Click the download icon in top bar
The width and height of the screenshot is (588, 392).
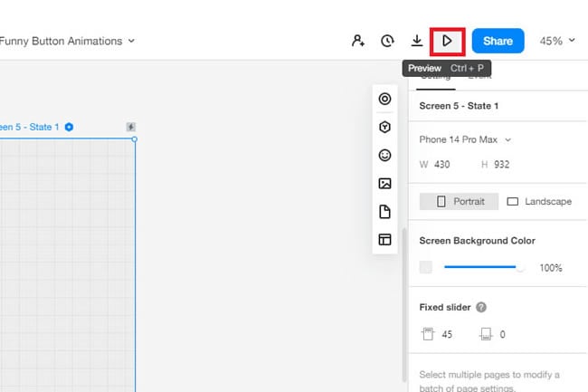[417, 41]
